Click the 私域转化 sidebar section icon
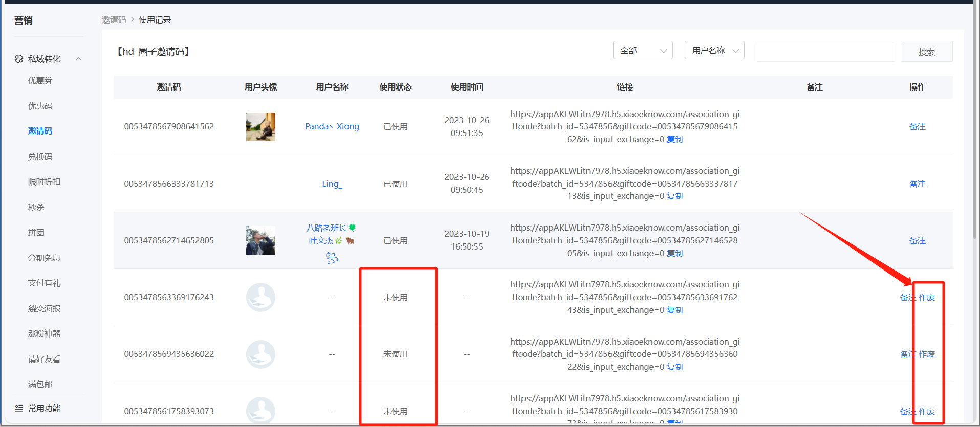 tap(19, 59)
